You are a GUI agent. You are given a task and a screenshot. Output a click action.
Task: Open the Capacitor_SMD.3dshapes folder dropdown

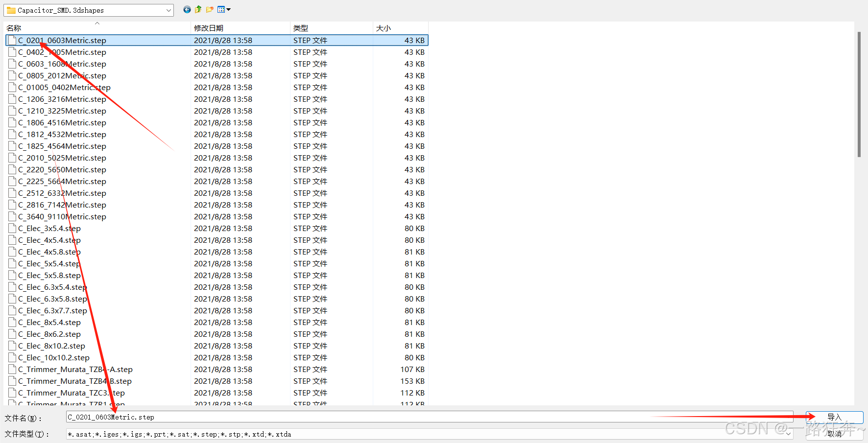pos(169,10)
